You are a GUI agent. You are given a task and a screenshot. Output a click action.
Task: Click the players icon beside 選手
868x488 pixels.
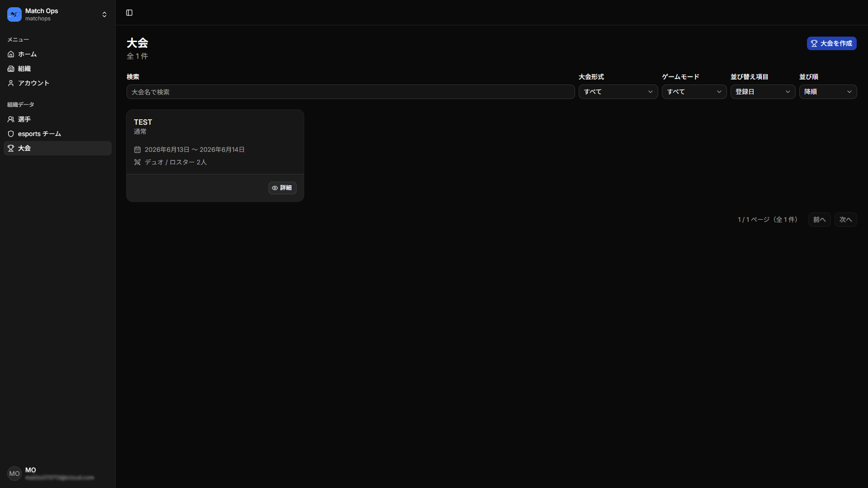(11, 119)
